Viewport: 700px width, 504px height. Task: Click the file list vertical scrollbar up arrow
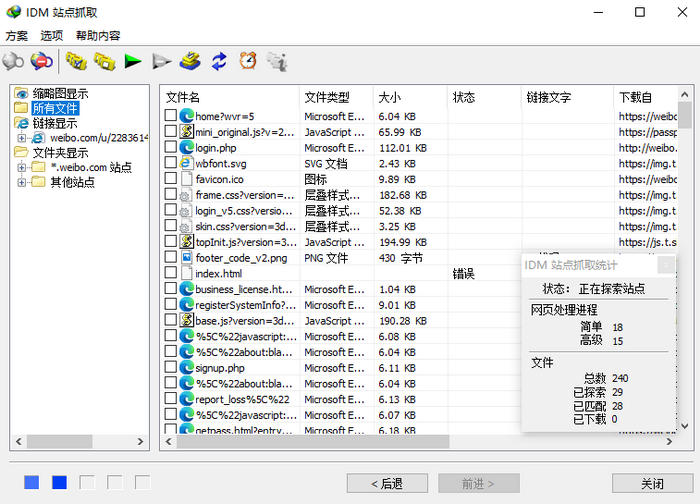pyautogui.click(x=684, y=94)
